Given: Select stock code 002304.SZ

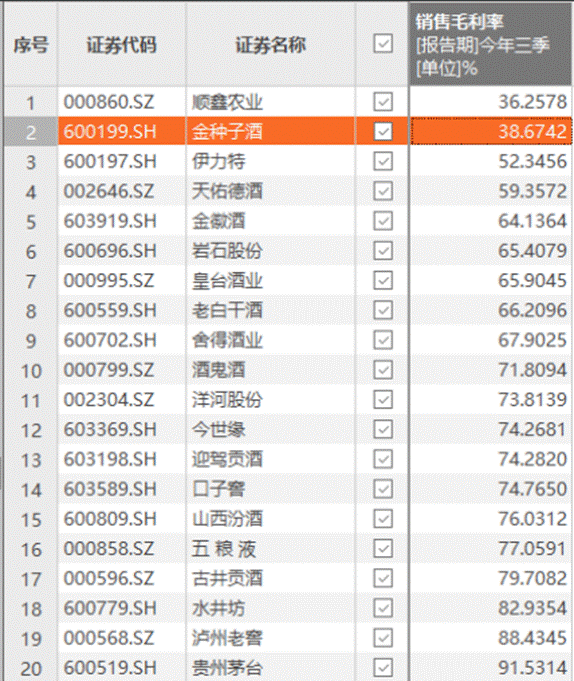Looking at the screenshot, I should [109, 400].
